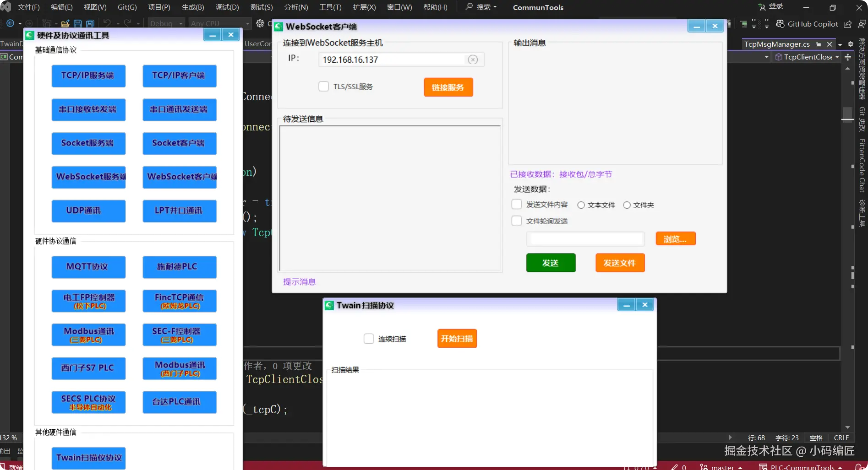Click the pin icon on TcpMsgManager.cs tab
The width and height of the screenshot is (868, 470).
click(x=819, y=44)
